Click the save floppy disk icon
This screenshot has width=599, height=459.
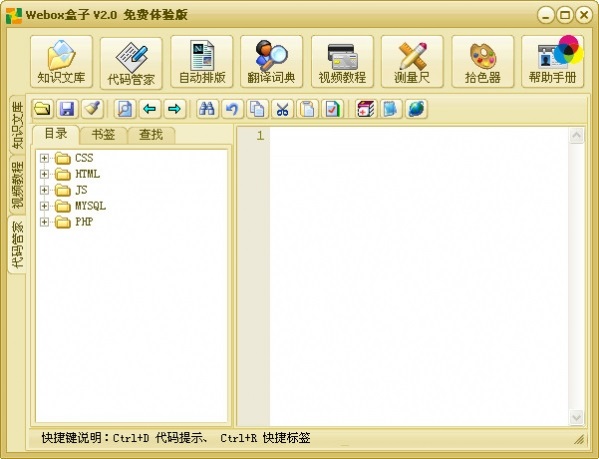coord(68,109)
